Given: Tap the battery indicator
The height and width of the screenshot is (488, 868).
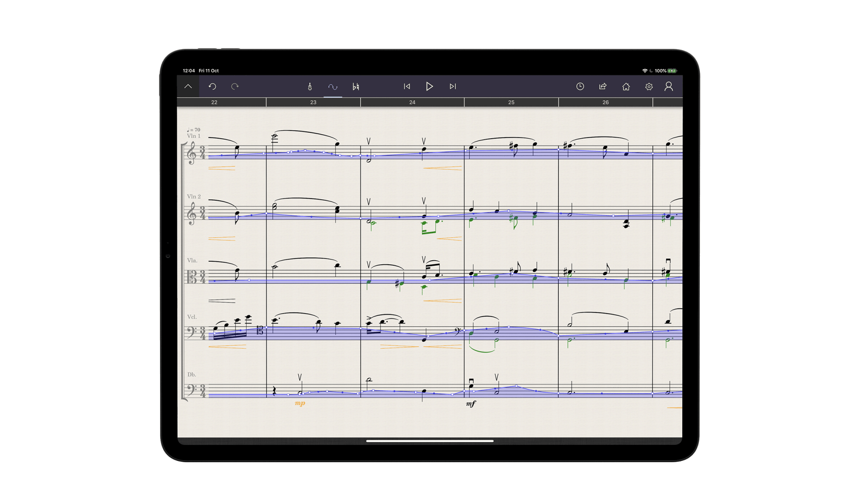Looking at the screenshot, I should (x=672, y=70).
